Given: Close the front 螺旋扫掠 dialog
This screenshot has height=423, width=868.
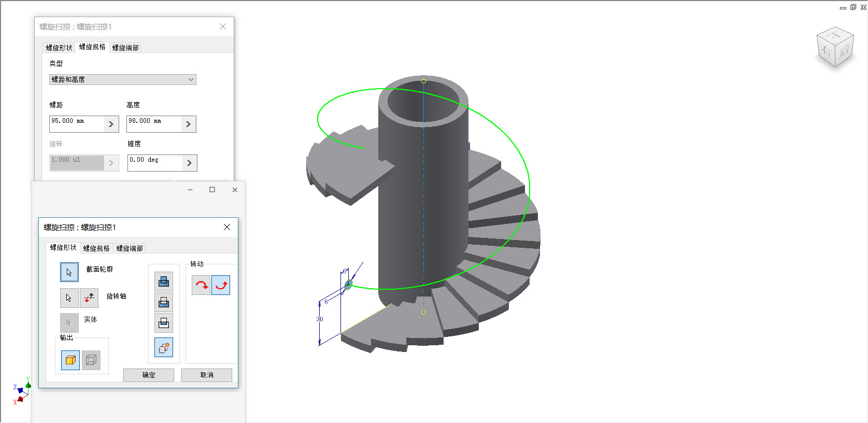Looking at the screenshot, I should (227, 227).
